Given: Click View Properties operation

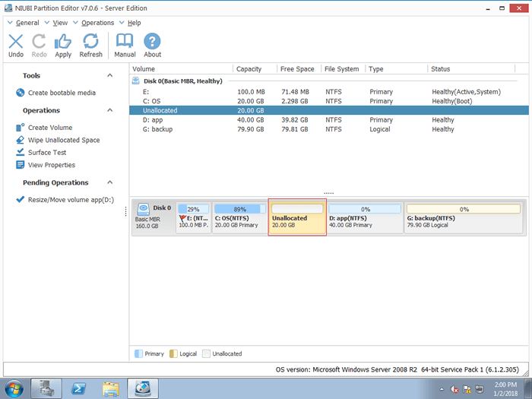Looking at the screenshot, I should 52,165.
